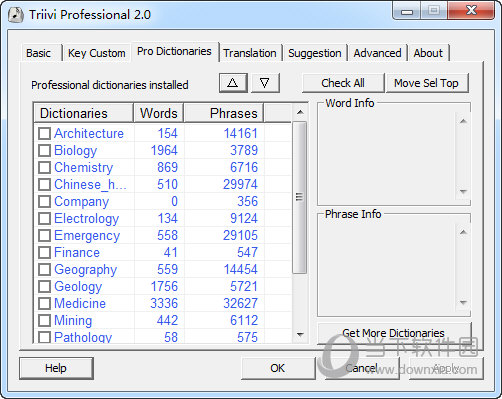Screen dimensions: 502x399
Task: Tick the Architecture dictionary checkbox
Action: 44,133
